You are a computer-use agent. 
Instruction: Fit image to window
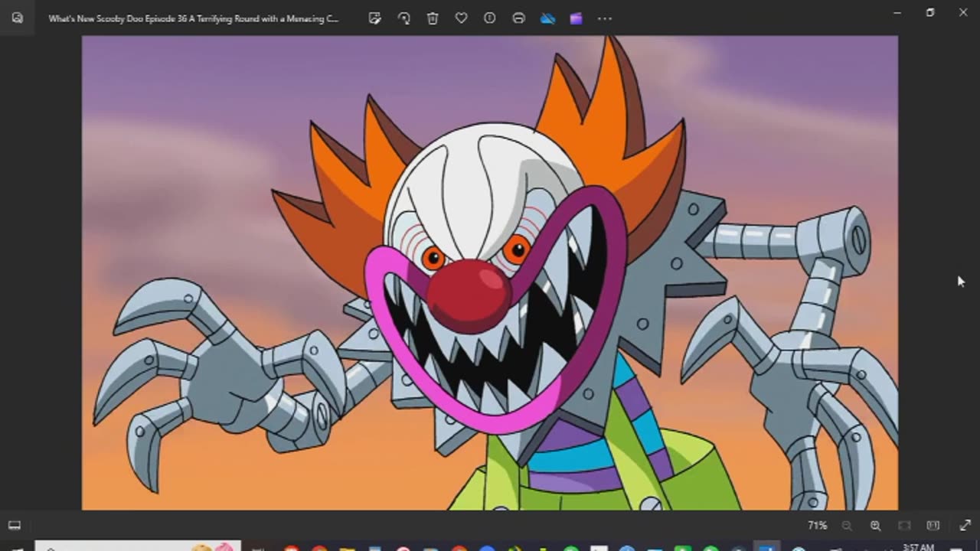[904, 526]
